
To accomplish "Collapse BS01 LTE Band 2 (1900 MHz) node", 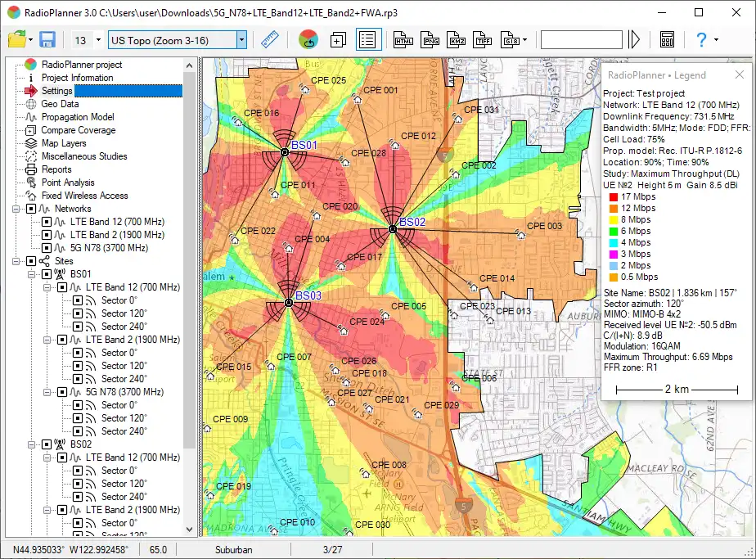I will [47, 340].
